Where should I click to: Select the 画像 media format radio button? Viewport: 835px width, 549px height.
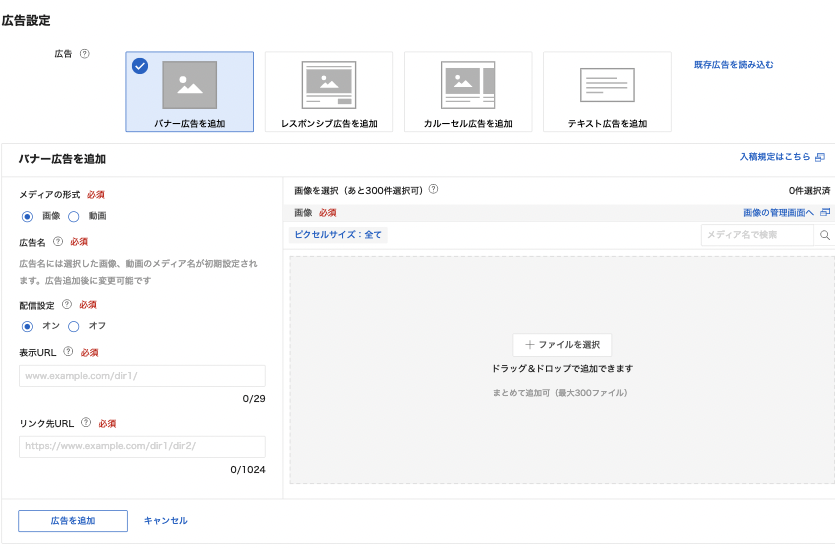click(x=27, y=216)
